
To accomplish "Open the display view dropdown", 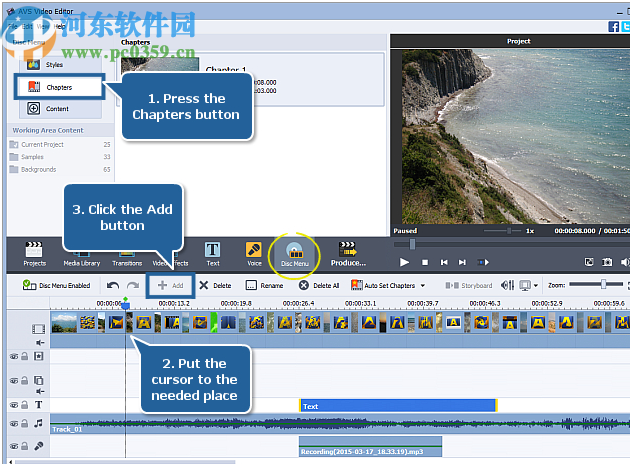I will (536, 286).
